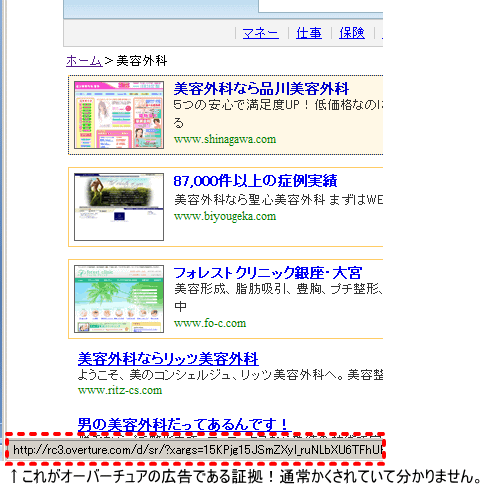Open 男の美容外科だってあるんです！ link
The height and width of the screenshot is (484, 480).
(x=184, y=424)
